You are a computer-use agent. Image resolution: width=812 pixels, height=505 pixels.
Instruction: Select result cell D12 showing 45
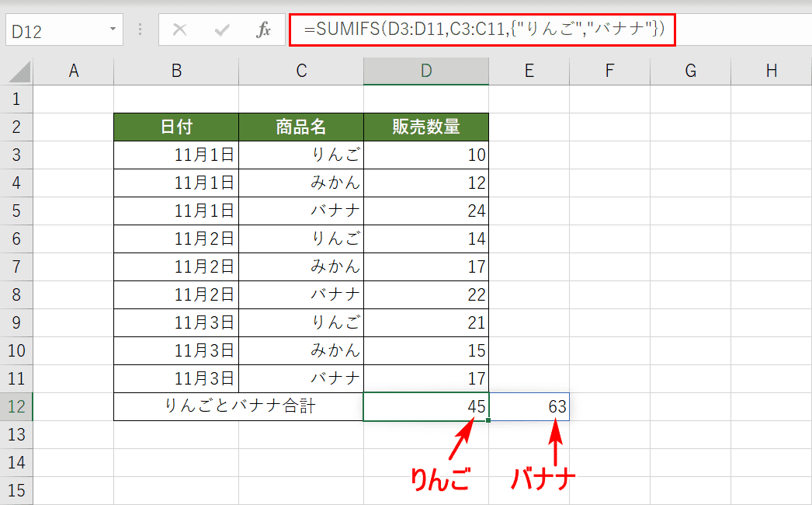point(426,407)
